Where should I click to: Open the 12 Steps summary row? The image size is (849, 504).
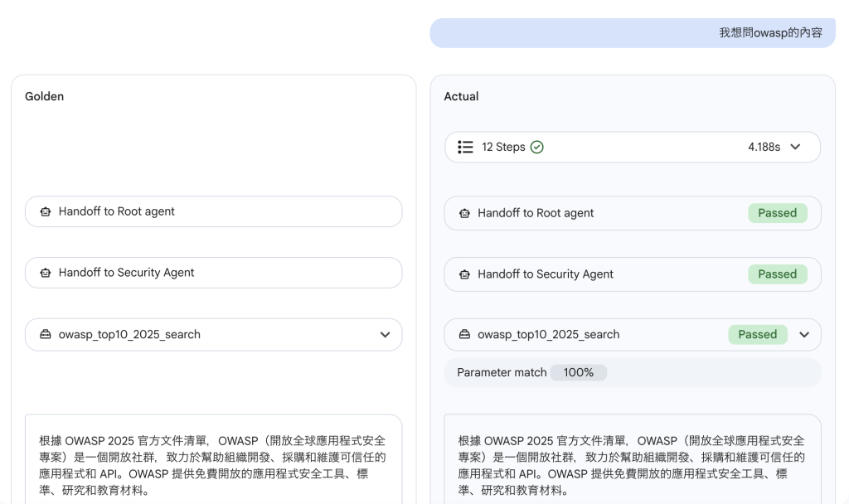pyautogui.click(x=633, y=147)
